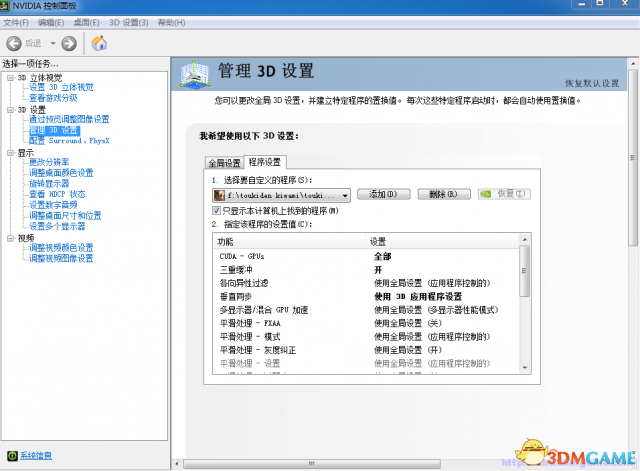Collapse the 3D 设置 tree node
640x471 pixels.
pos(10,110)
